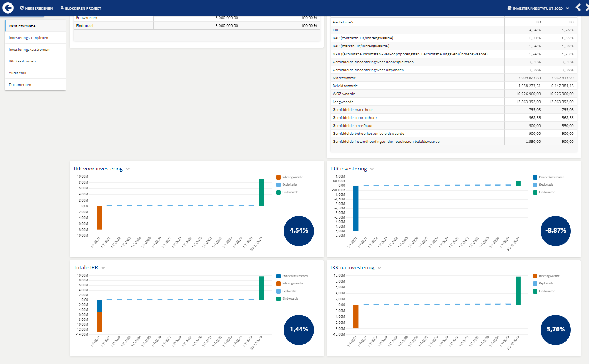Image resolution: width=589 pixels, height=364 pixels.
Task: Expand the IRR voor investering dropdown
Action: (x=128, y=169)
